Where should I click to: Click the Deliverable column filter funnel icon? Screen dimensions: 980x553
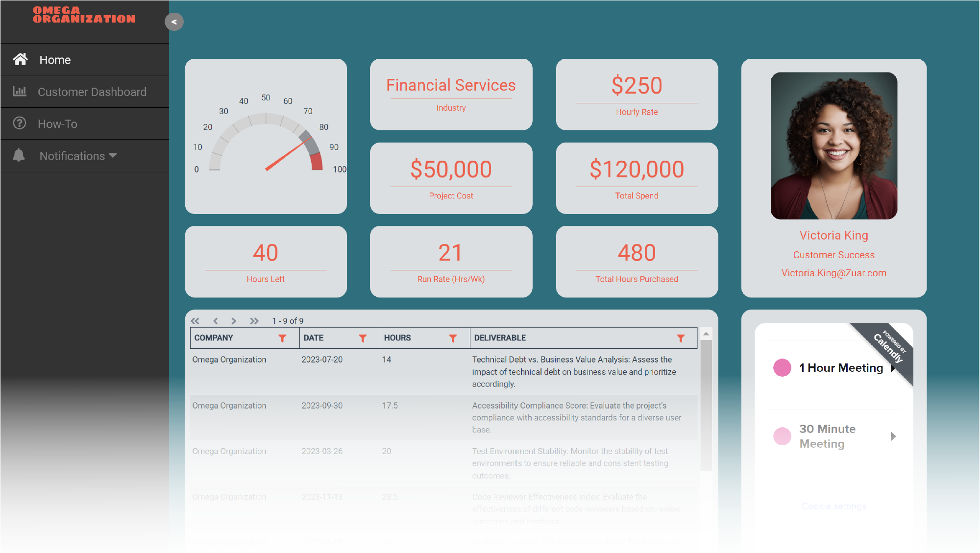(682, 338)
